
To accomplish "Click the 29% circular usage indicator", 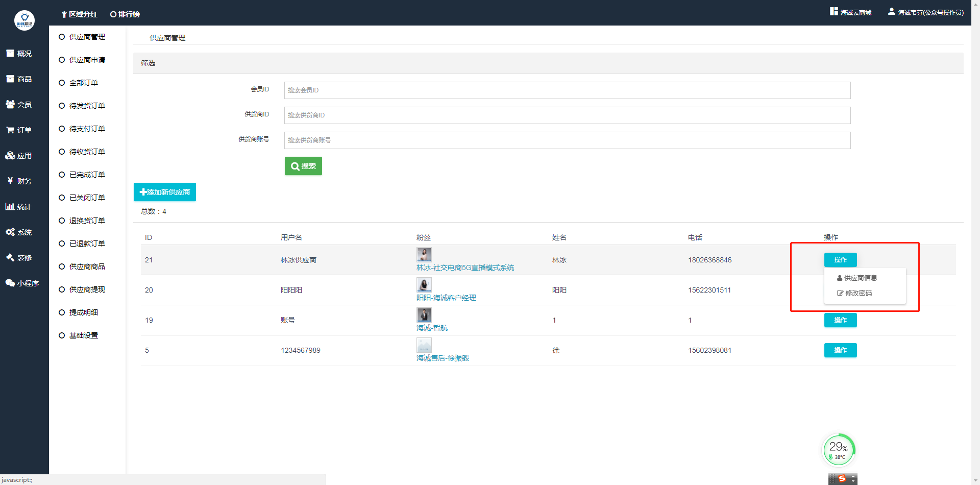I will coord(839,449).
